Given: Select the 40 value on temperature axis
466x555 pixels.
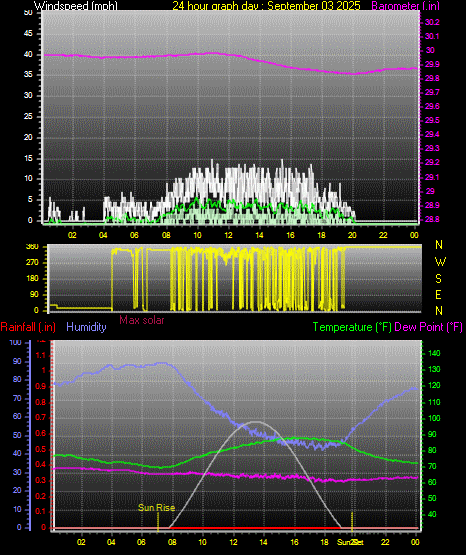Looking at the screenshot, I should [x=432, y=514].
